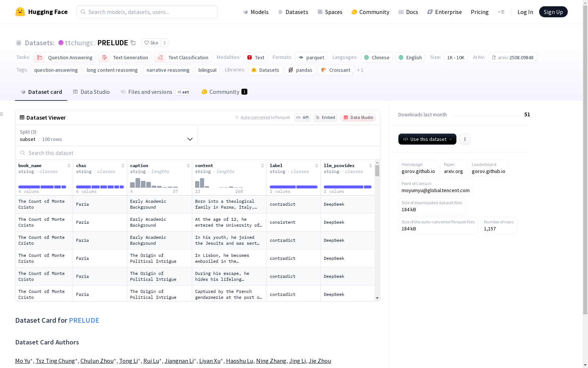Open the Docs navigation item

(408, 12)
